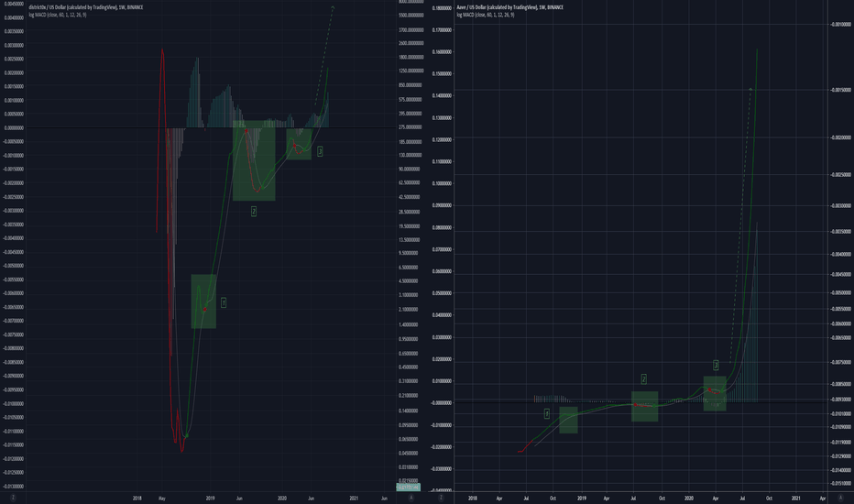
Task: Click 2020 on the Aave time axis
Action: coord(689,498)
